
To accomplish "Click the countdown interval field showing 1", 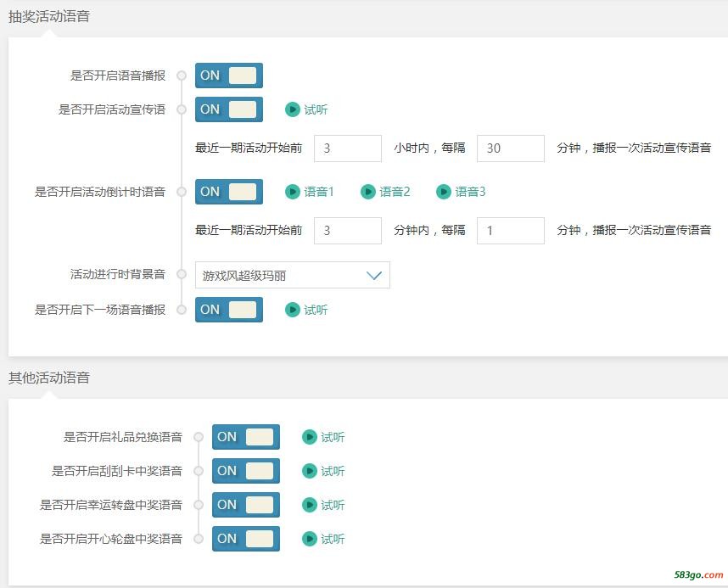I will tap(511, 231).
